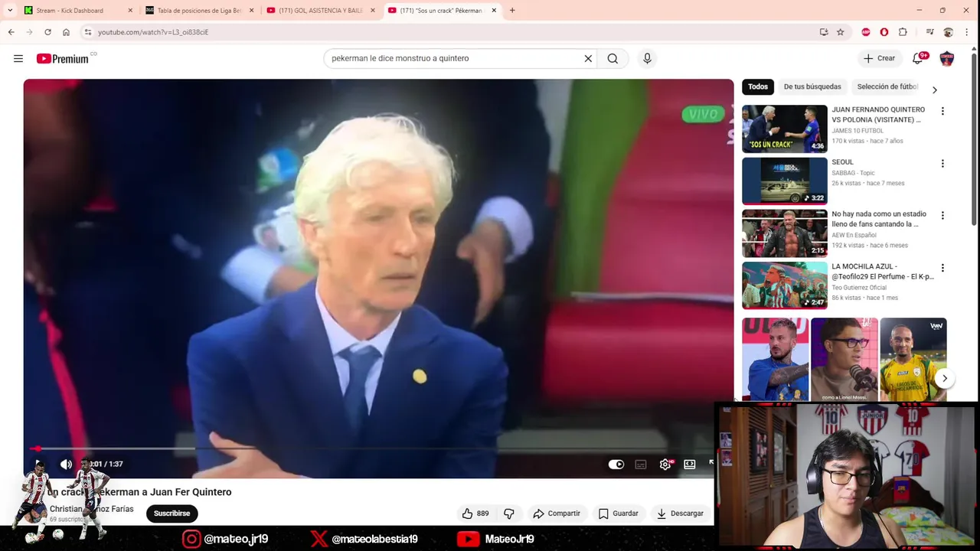The height and width of the screenshot is (551, 980).
Task: Click the Descargar download button
Action: pyautogui.click(x=680, y=514)
